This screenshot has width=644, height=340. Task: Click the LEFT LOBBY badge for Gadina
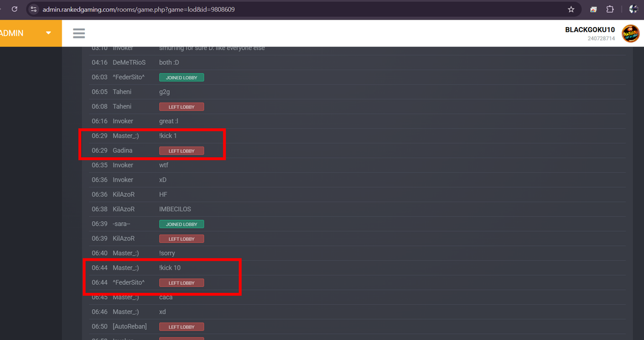click(182, 151)
